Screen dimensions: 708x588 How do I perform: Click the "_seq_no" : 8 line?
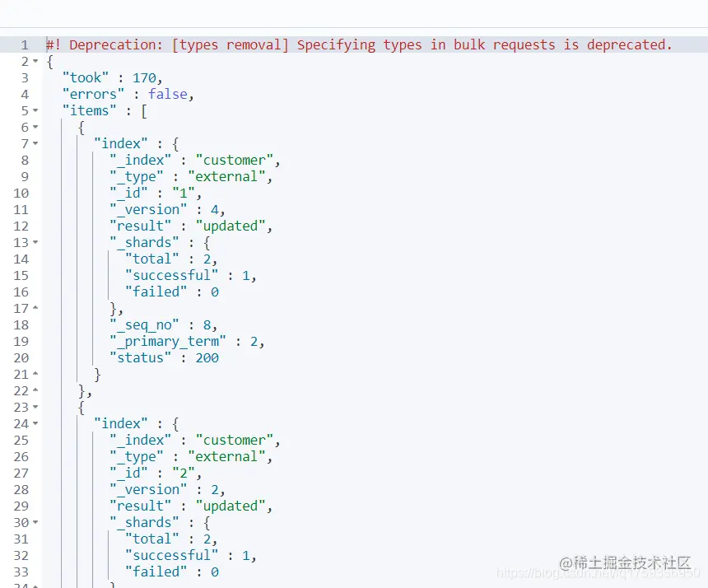tap(164, 324)
